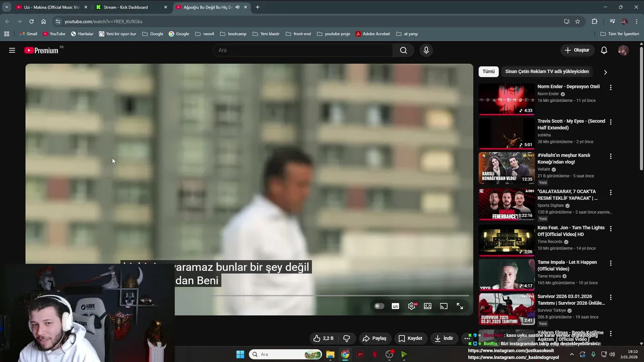The width and height of the screenshot is (644, 362).
Task: Open the Haritalar bookmark
Action: [82, 34]
